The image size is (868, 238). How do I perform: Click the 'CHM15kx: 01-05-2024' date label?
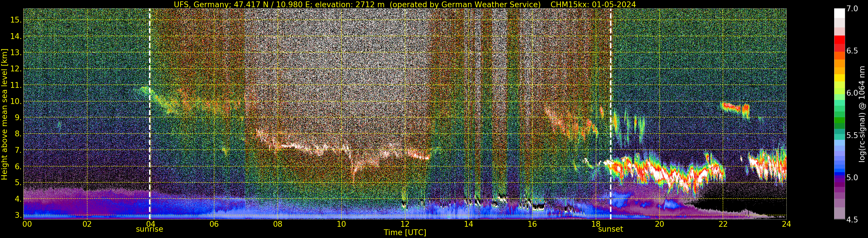[x=593, y=4]
